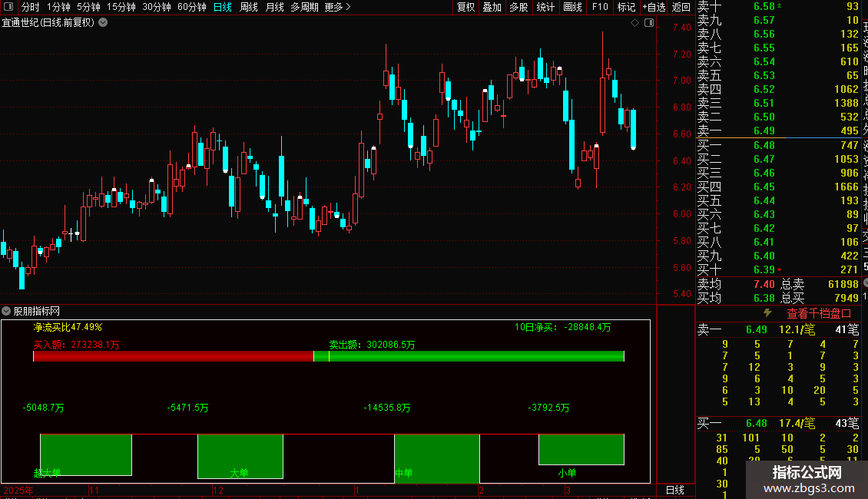This screenshot has width=868, height=499.
Task: Click the 7.00 price axis label
Action: coord(682,80)
